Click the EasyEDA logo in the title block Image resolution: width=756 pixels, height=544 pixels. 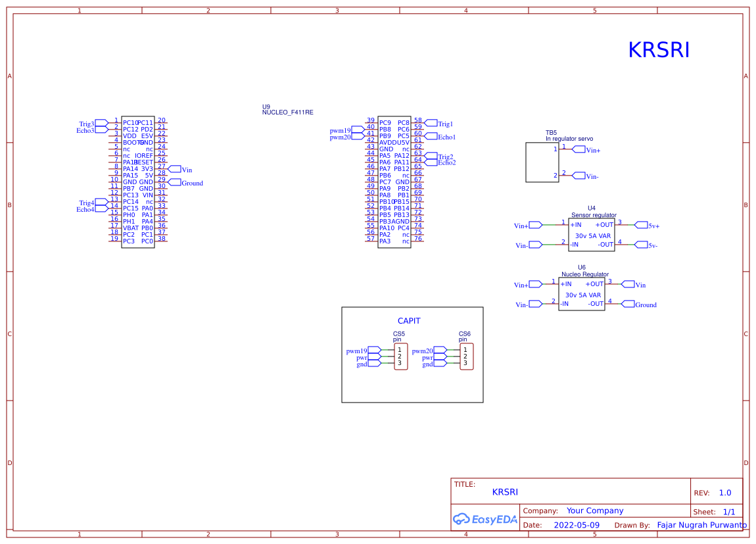(485, 519)
